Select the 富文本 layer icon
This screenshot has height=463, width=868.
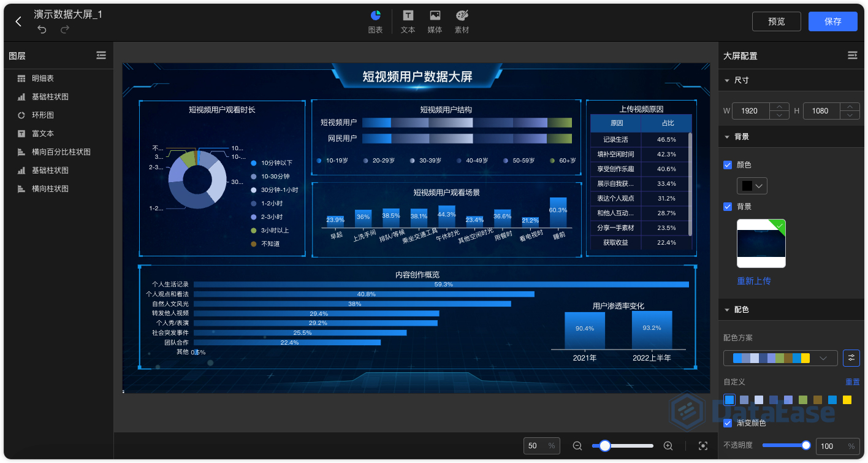point(21,134)
